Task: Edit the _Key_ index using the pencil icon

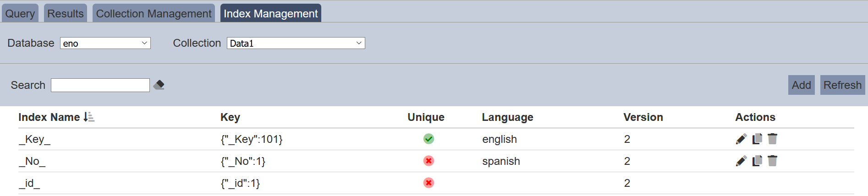Action: [741, 139]
